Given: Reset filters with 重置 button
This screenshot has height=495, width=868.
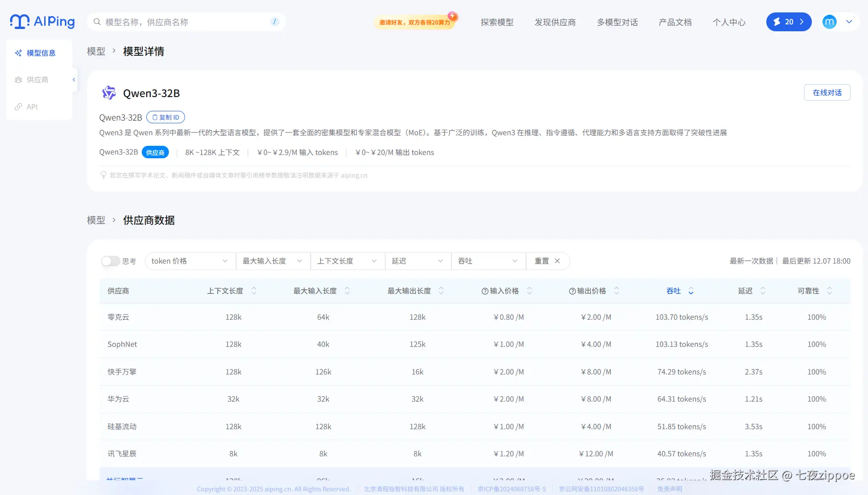Looking at the screenshot, I should [548, 261].
